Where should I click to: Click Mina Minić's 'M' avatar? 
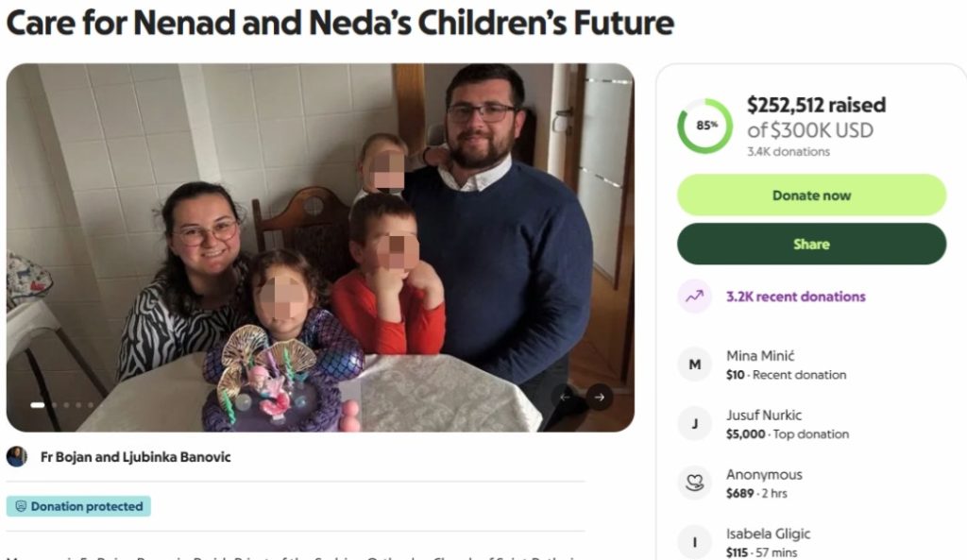pos(695,365)
